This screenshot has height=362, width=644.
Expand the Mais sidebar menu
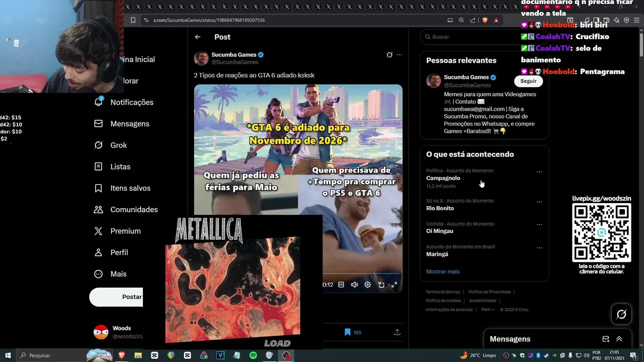pos(110,274)
